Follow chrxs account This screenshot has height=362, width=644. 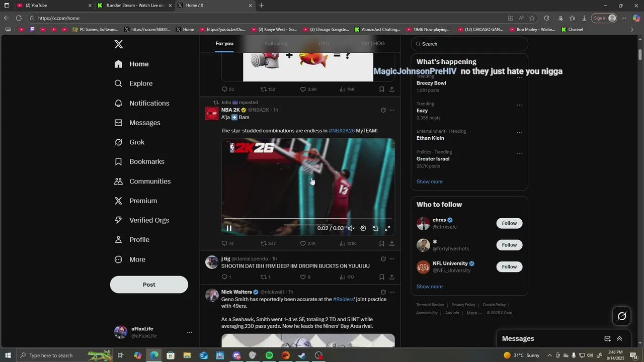pos(509,223)
